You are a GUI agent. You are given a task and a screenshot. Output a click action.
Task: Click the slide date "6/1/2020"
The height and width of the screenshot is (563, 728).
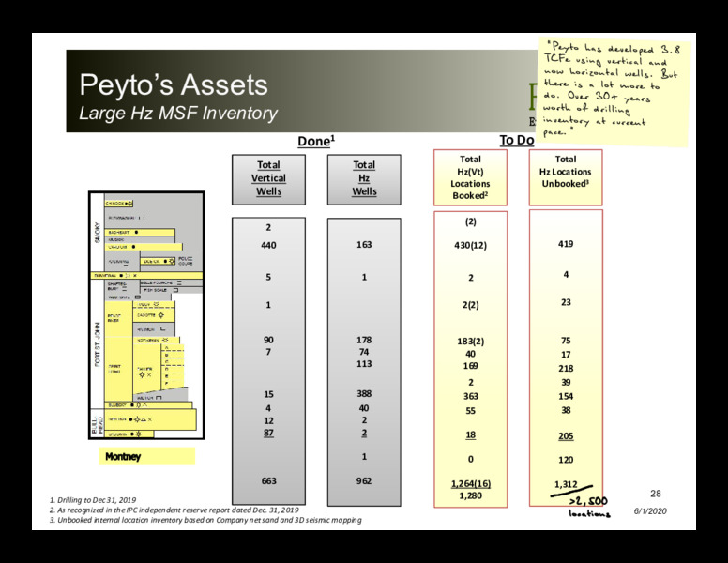(650, 511)
